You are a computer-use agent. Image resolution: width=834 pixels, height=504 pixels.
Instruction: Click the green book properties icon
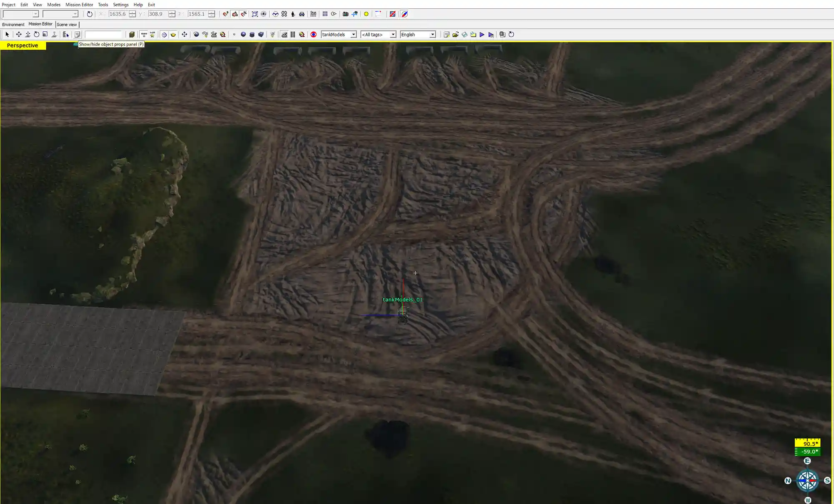[132, 35]
